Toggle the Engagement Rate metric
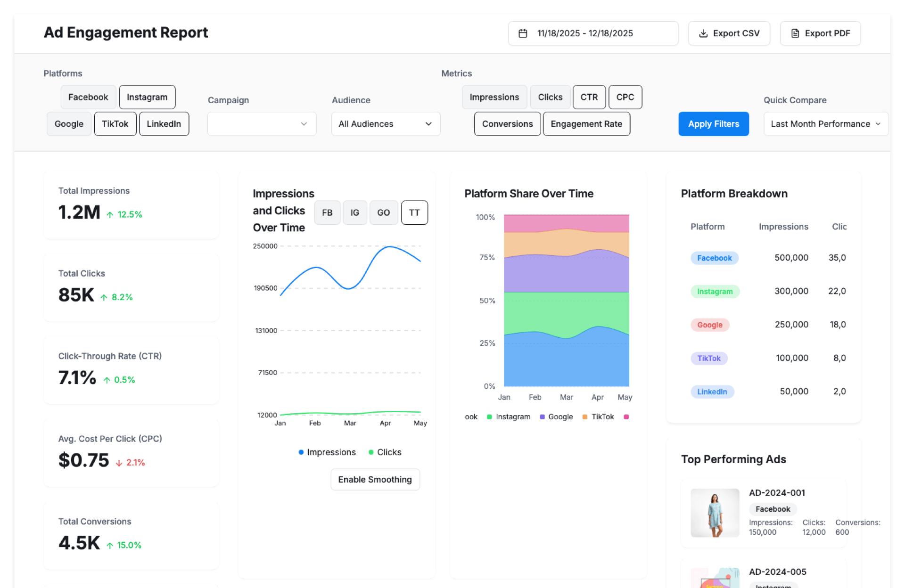This screenshot has width=905, height=588. pos(586,124)
